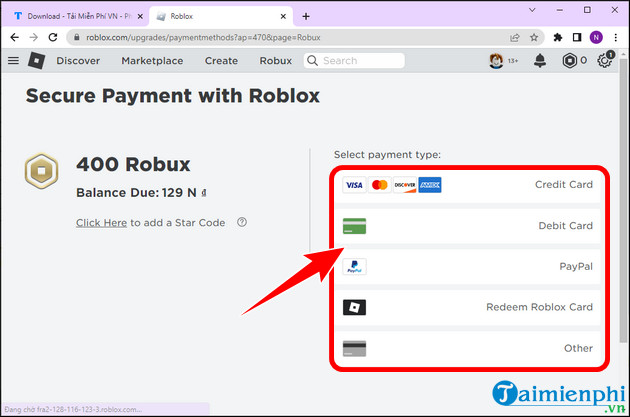Click the Roblox Search field
630x417 pixels.
pyautogui.click(x=354, y=61)
